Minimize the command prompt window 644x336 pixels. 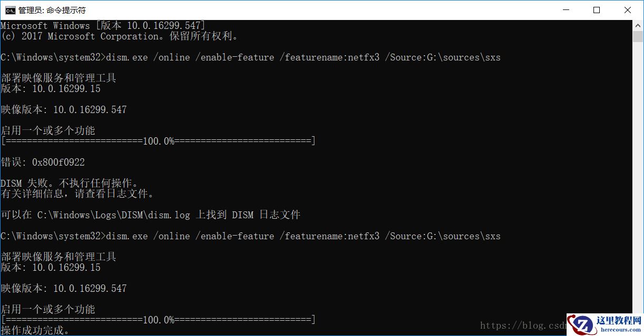tap(565, 10)
